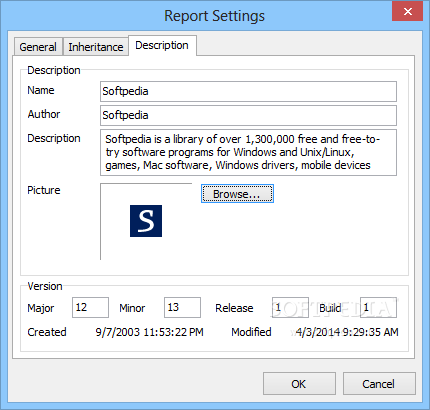430x410 pixels.
Task: Click the Picture label
Action: point(44,190)
